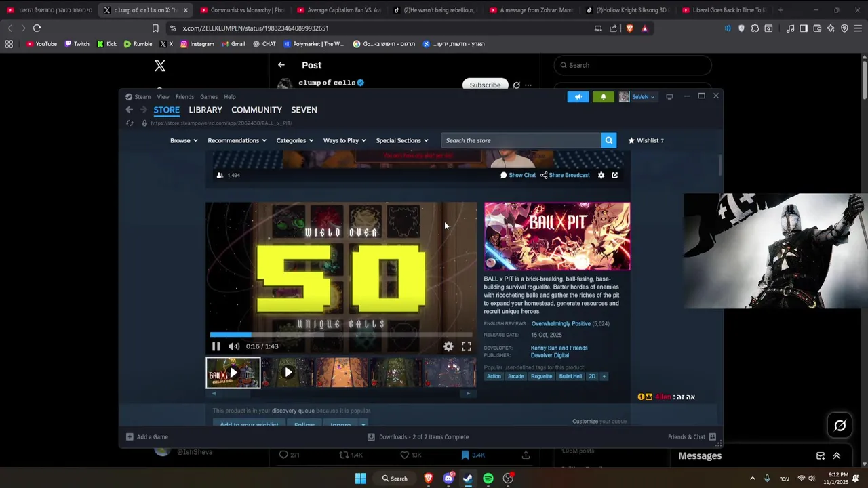Open Wishlist in Steam store
This screenshot has height=488, width=868.
tap(646, 140)
